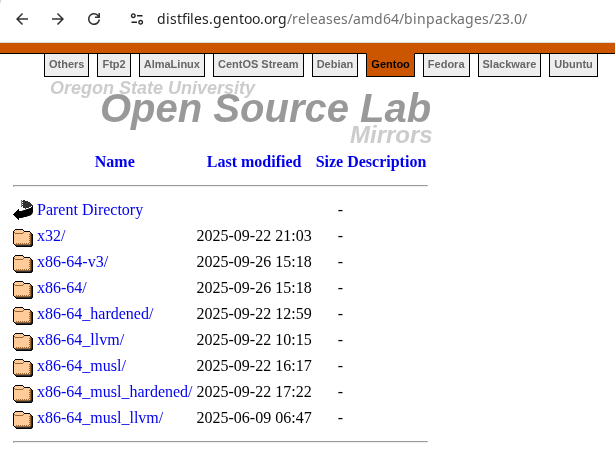Click the Parent Directory back-arrow icon

[x=23, y=210]
